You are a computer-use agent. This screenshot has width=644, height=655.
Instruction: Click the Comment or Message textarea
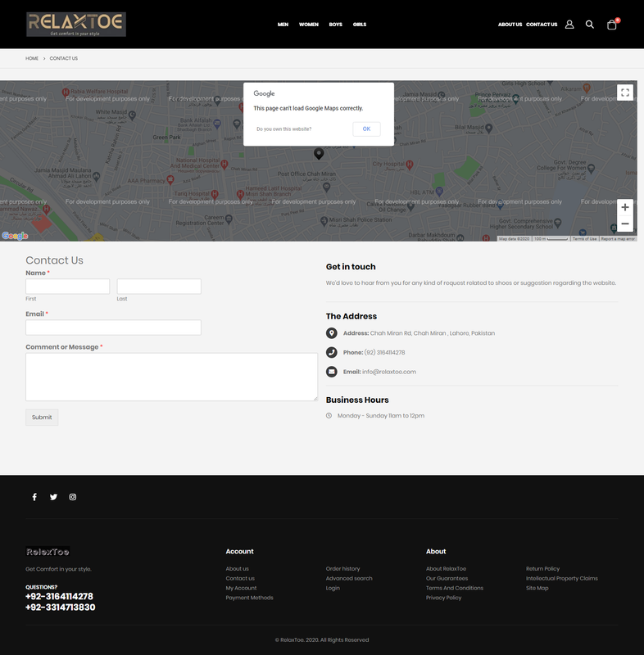(x=172, y=377)
